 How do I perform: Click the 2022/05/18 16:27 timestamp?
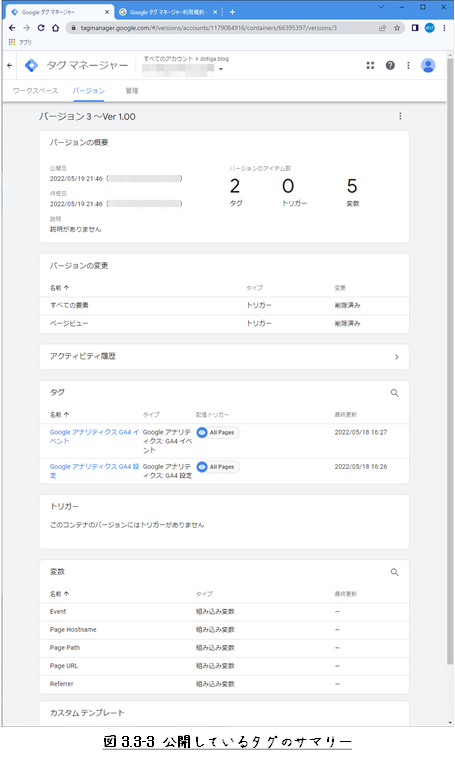(360, 432)
